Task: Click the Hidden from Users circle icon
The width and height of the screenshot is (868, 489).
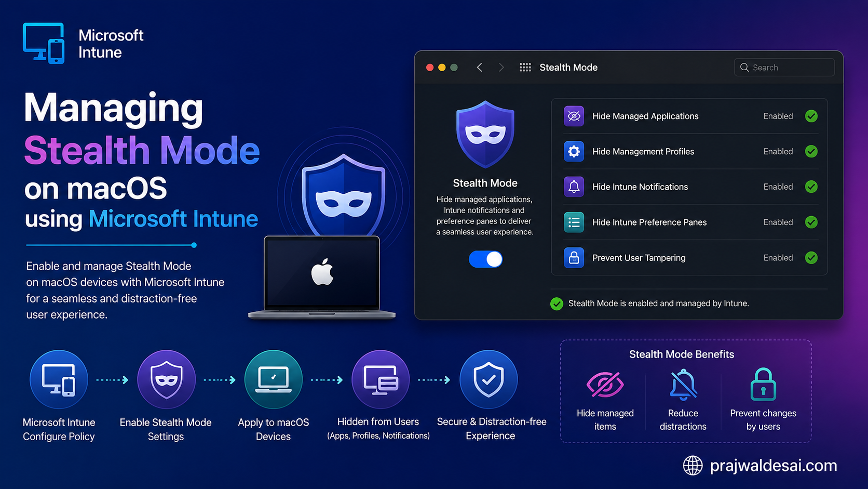Action: pyautogui.click(x=381, y=379)
